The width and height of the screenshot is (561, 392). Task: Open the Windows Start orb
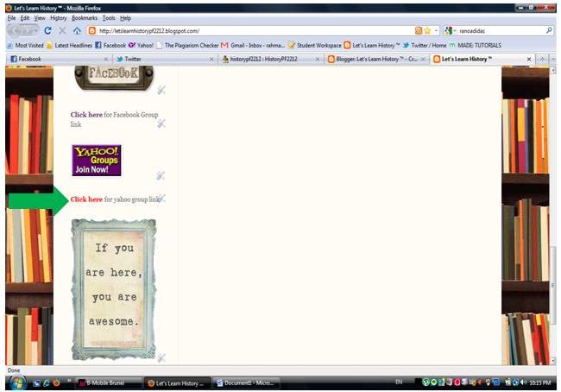click(x=16, y=383)
